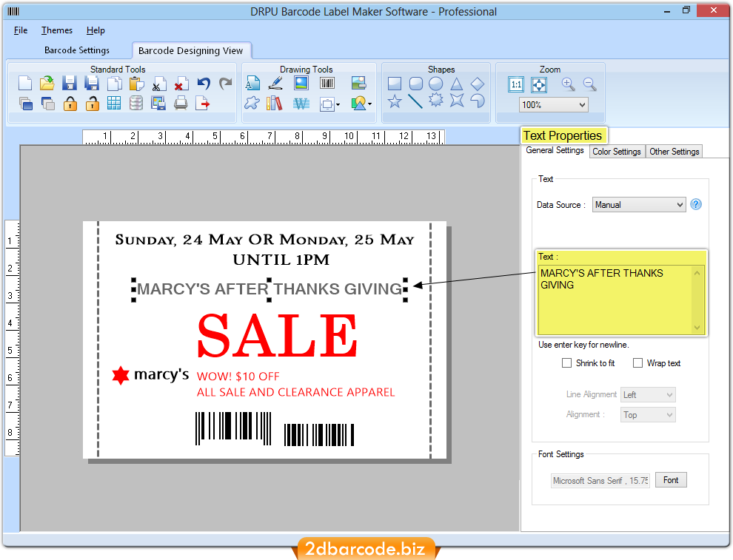Save the label with the single floppy icon

70,84
